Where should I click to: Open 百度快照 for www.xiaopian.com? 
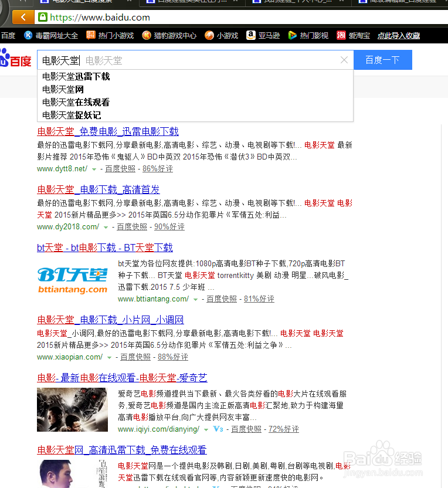(x=135, y=357)
